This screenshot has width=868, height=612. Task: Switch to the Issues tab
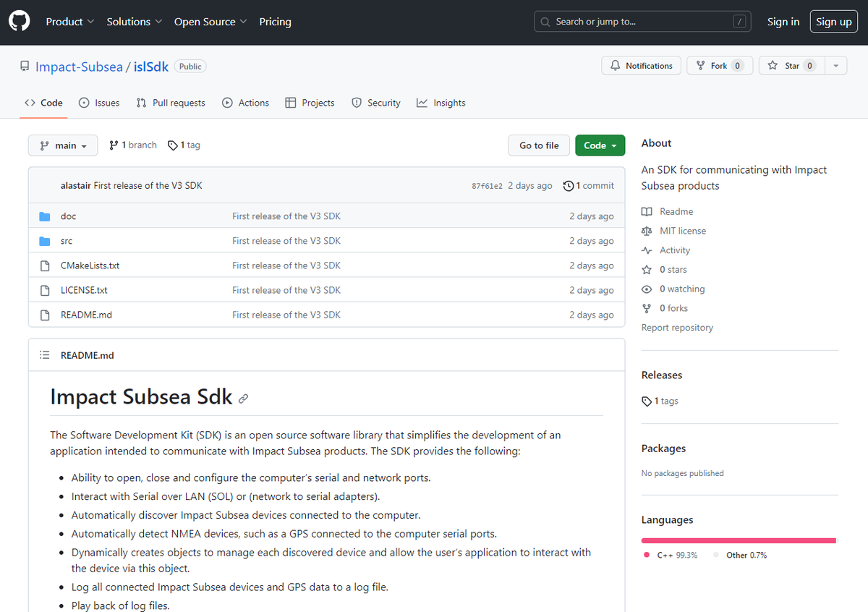click(x=99, y=103)
